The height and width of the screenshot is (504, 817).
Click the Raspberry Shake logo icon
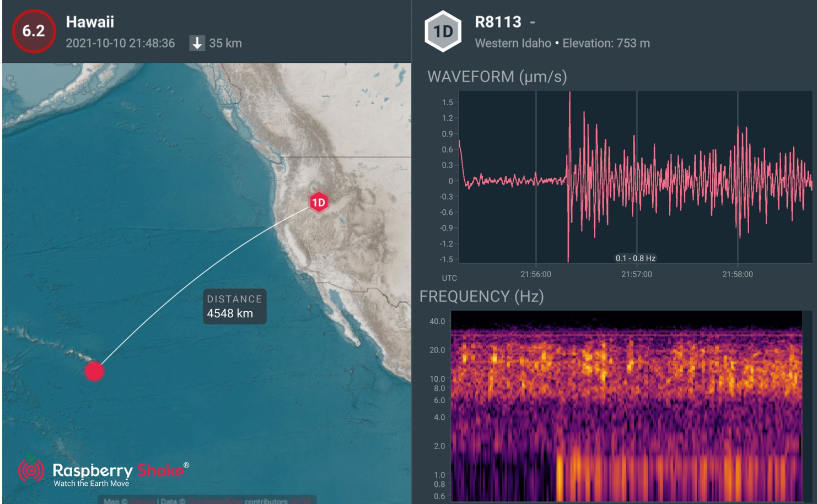tap(31, 470)
